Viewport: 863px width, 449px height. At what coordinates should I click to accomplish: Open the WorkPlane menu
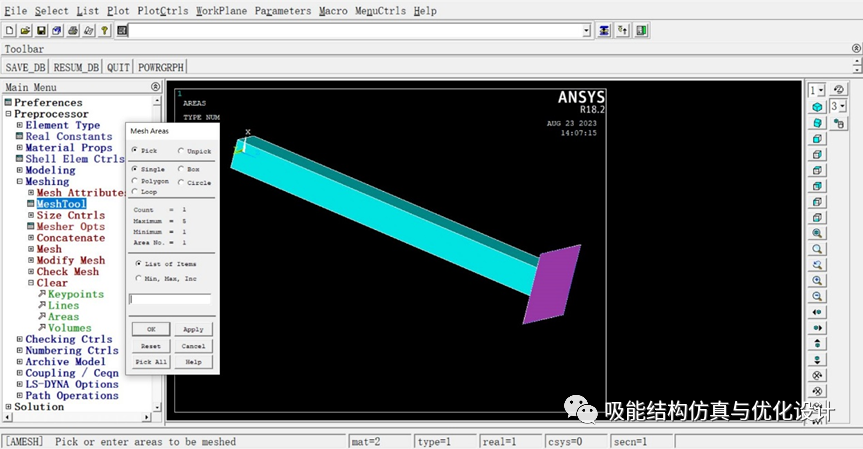221,11
